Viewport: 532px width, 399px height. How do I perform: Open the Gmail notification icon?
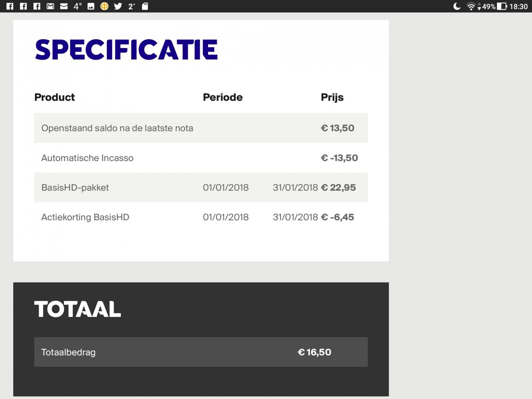(50, 6)
